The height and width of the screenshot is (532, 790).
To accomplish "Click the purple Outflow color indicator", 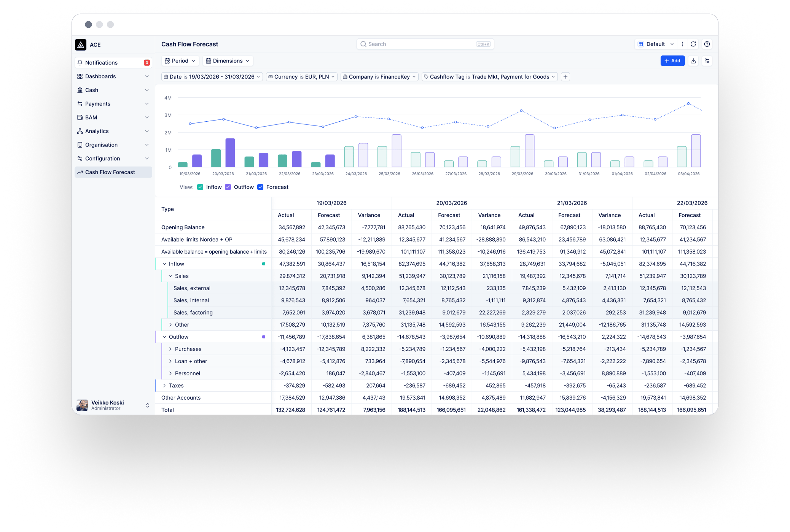I will click(264, 337).
